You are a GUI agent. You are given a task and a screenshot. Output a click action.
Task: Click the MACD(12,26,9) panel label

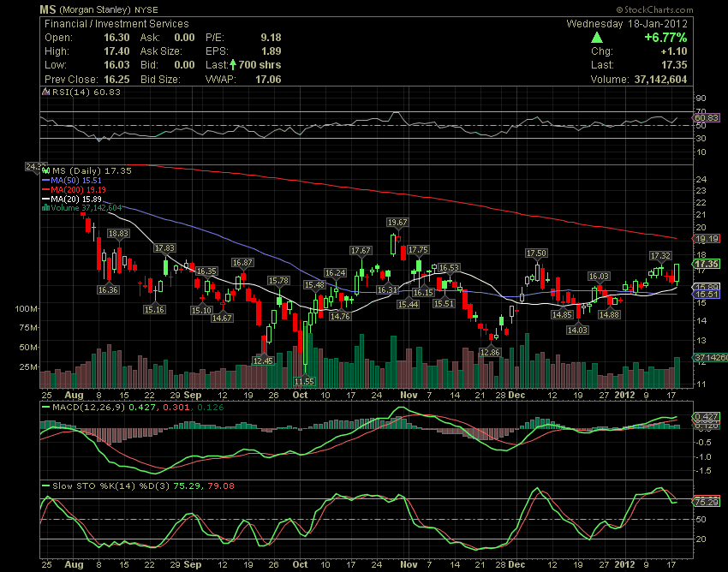pos(88,408)
